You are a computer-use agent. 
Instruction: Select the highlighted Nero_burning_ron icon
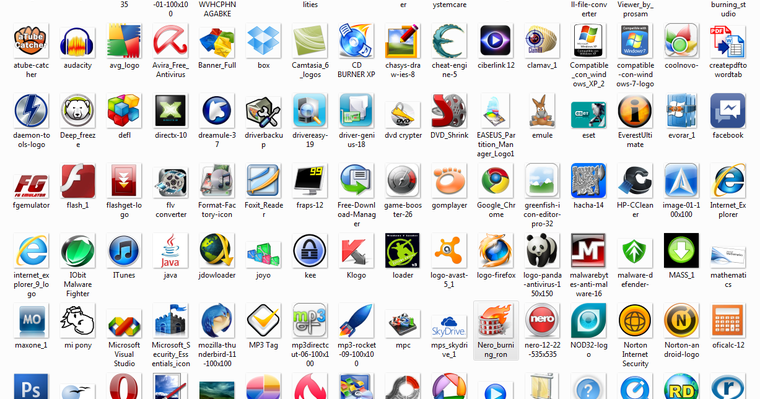(496, 321)
